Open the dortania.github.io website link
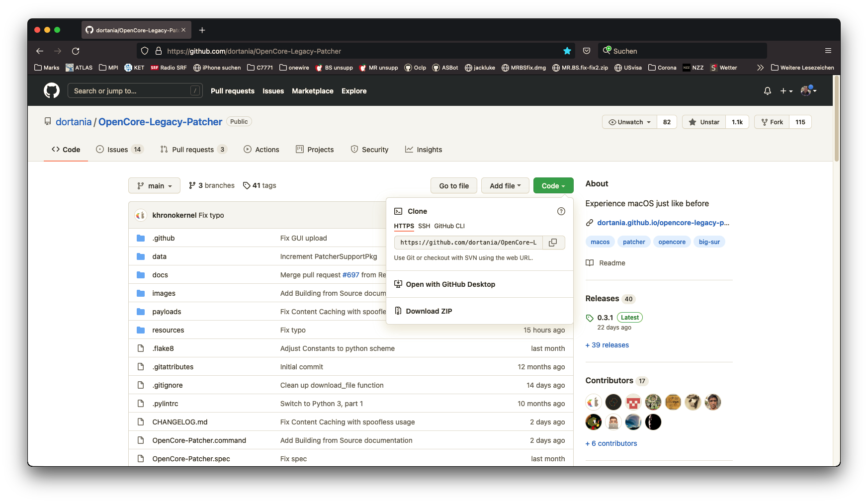868x503 pixels. click(x=663, y=223)
